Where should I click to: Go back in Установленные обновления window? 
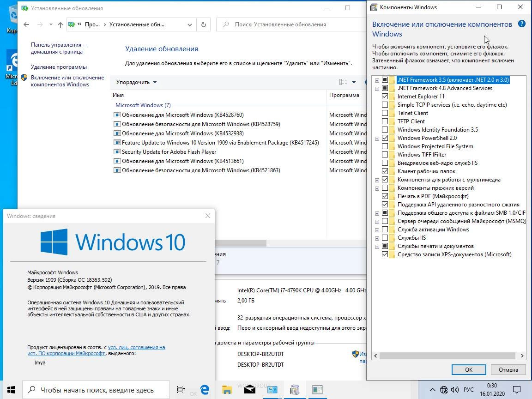[26, 24]
